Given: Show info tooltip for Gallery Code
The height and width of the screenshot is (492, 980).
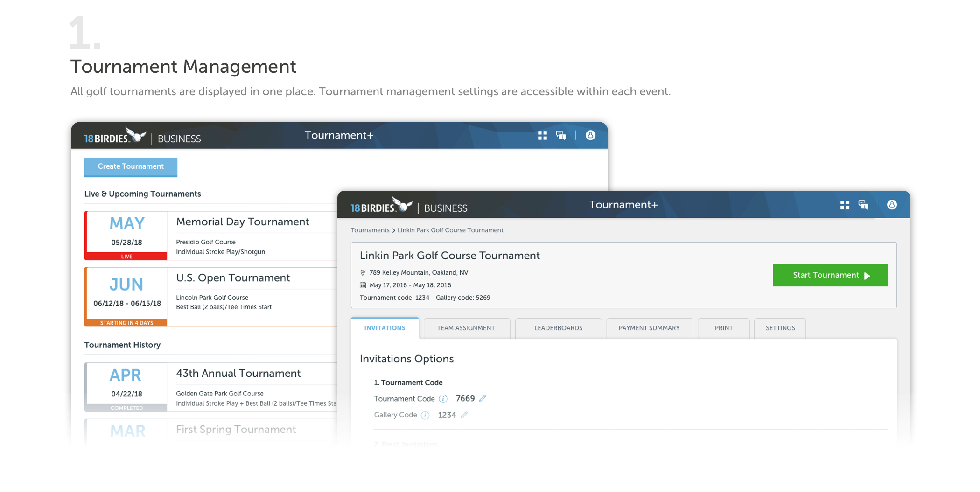Looking at the screenshot, I should click(425, 415).
